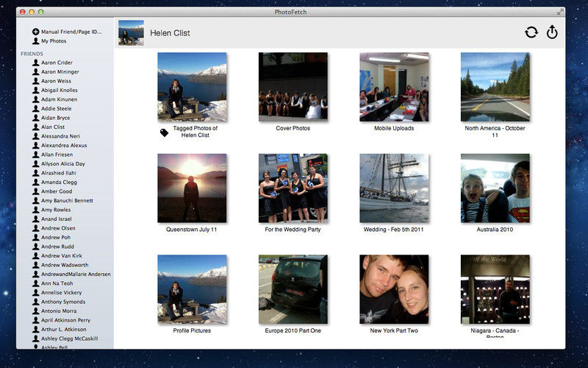This screenshot has height=368, width=588.
Task: Select friend Allyson Alicia Day
Action: coord(65,163)
